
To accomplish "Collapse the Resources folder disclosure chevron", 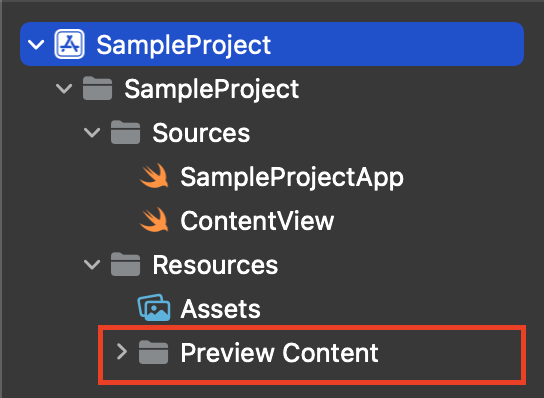I will point(92,265).
